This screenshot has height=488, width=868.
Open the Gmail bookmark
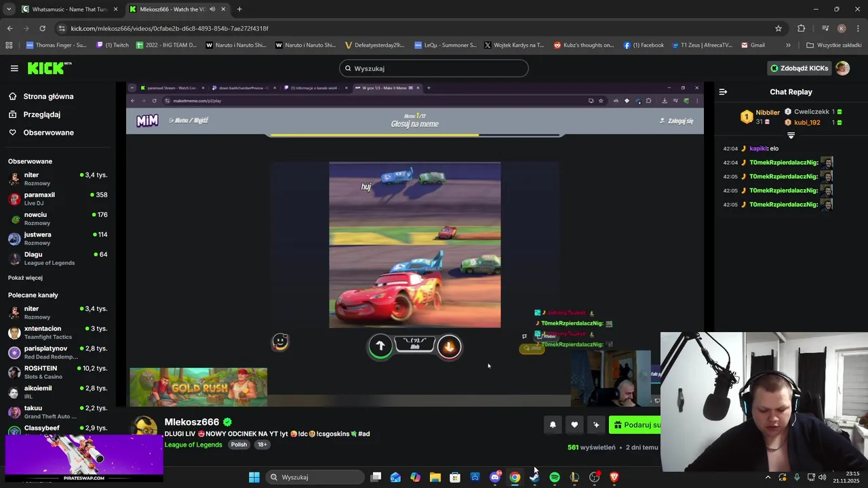pos(753,45)
